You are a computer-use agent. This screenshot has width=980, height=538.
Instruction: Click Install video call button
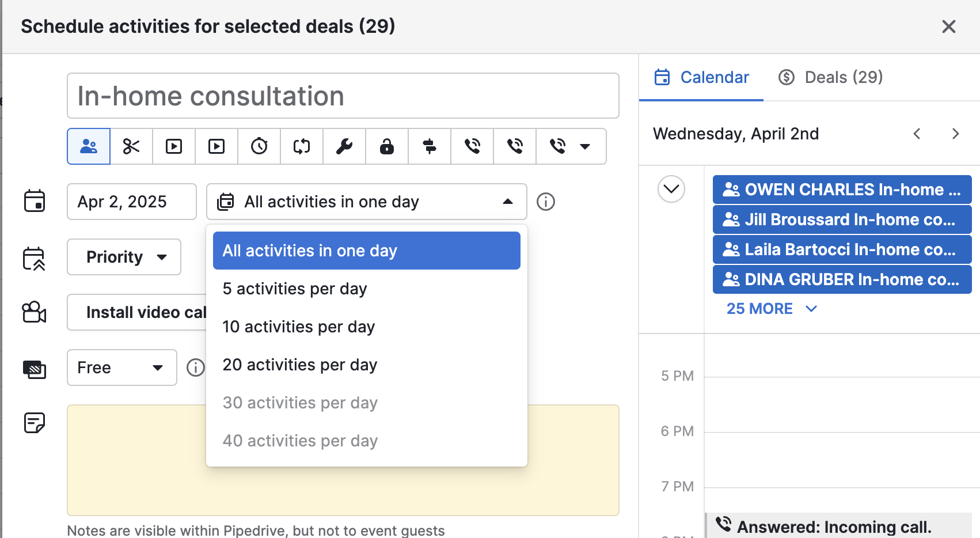(x=138, y=312)
